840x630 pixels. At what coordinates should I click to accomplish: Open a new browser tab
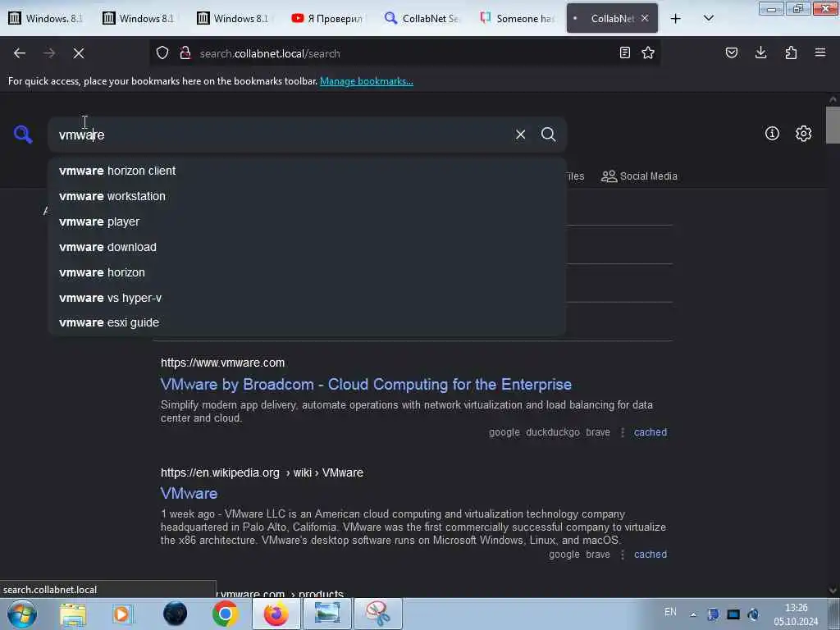click(676, 19)
